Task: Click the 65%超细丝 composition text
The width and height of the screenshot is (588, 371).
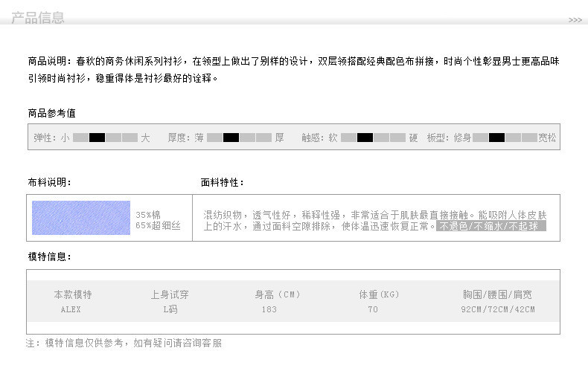Action: (x=158, y=225)
